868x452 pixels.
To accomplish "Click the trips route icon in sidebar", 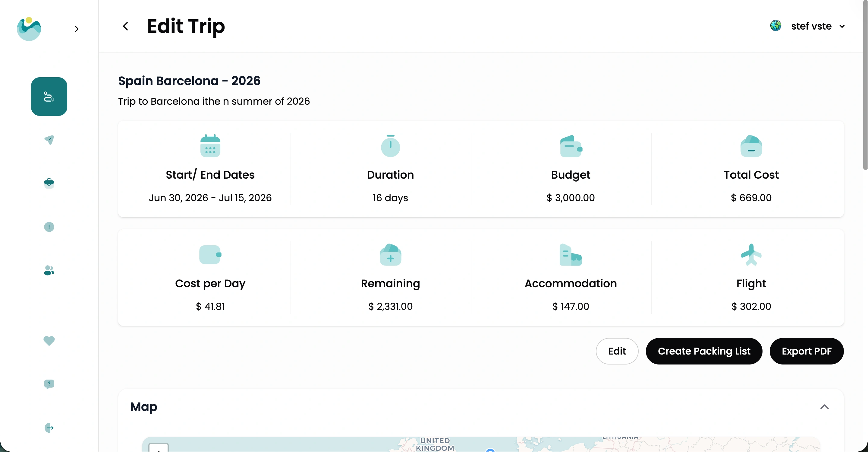I will pos(49,97).
